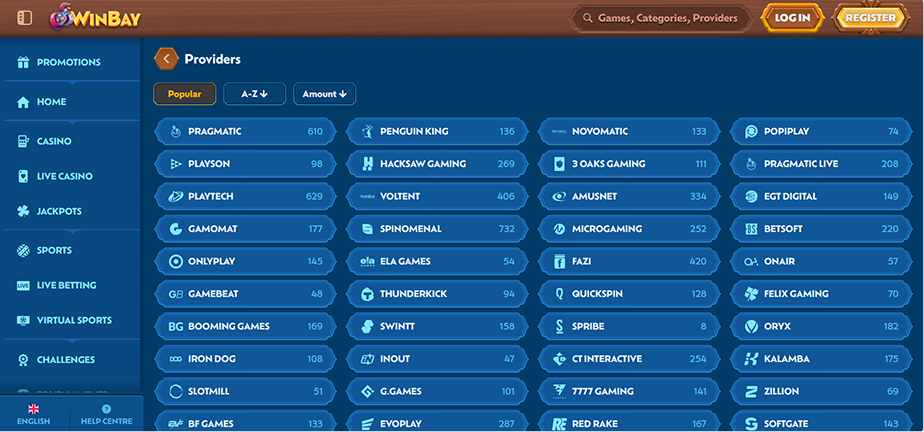This screenshot has height=432, width=924.
Task: Open the Penguin King provider
Action: [437, 131]
